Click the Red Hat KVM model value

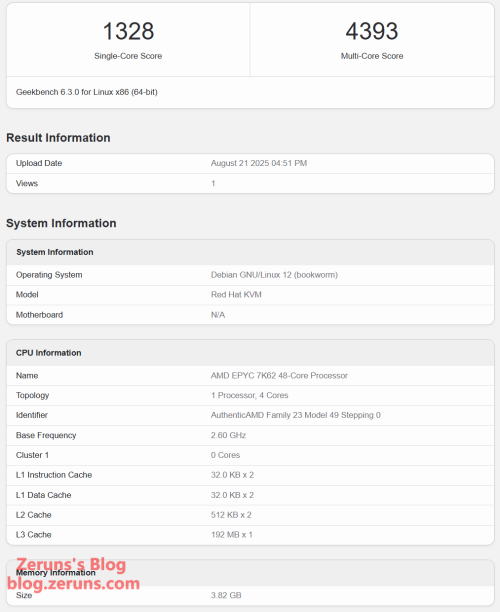point(236,295)
